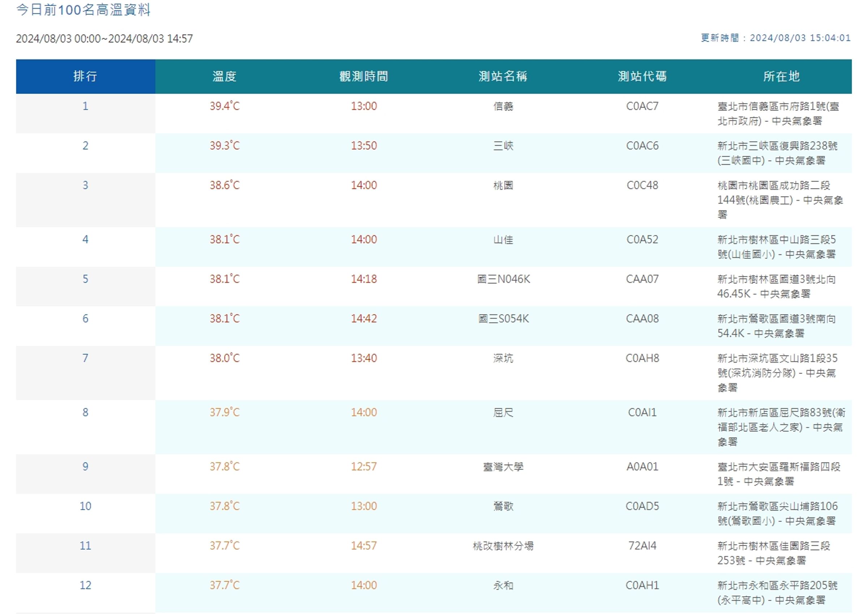Select address 桃園市桃園區成功路二段144號
Screen dimensions: 868x614
774,193
